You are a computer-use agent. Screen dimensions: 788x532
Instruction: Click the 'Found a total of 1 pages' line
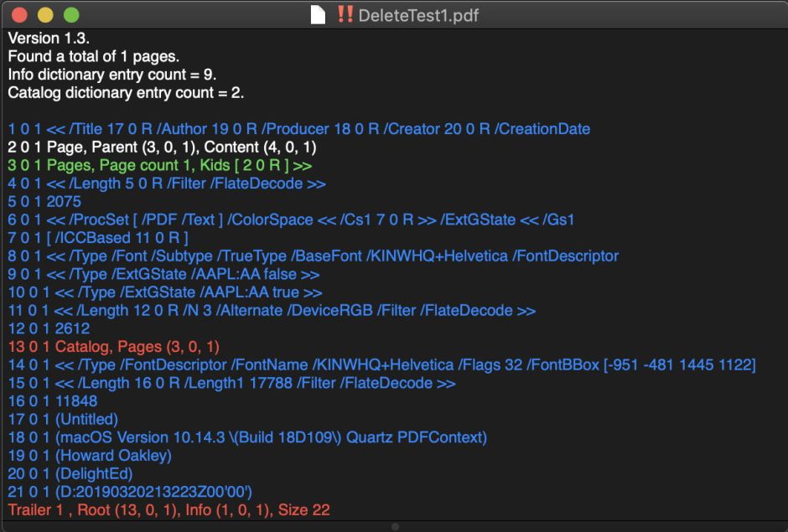[93, 57]
